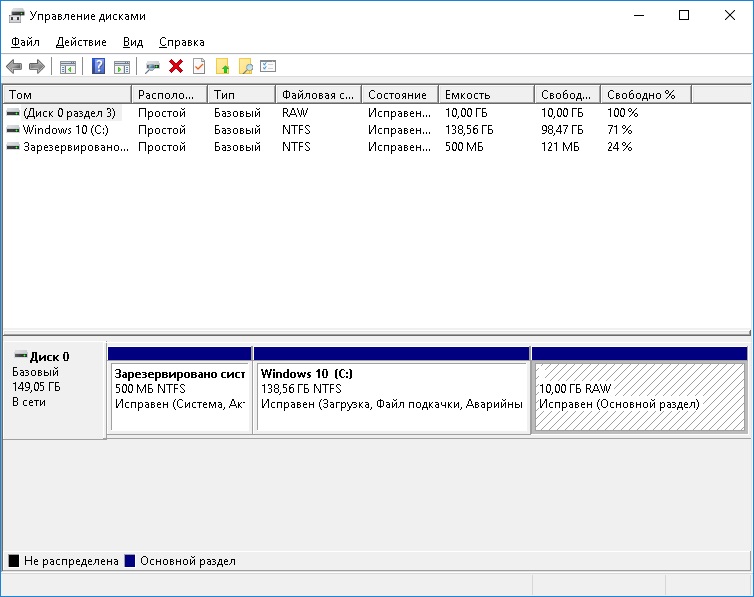
Task: Click the blue Основной раздел legend swatch
Action: [130, 560]
